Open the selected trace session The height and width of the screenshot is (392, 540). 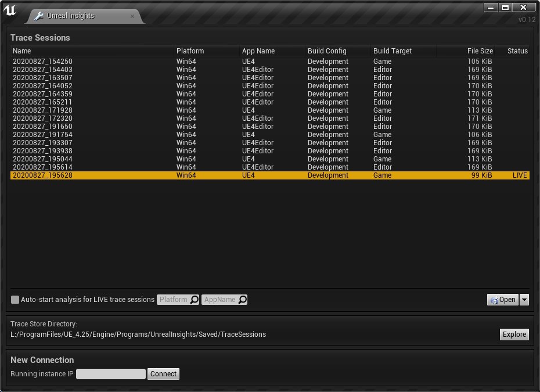click(503, 299)
